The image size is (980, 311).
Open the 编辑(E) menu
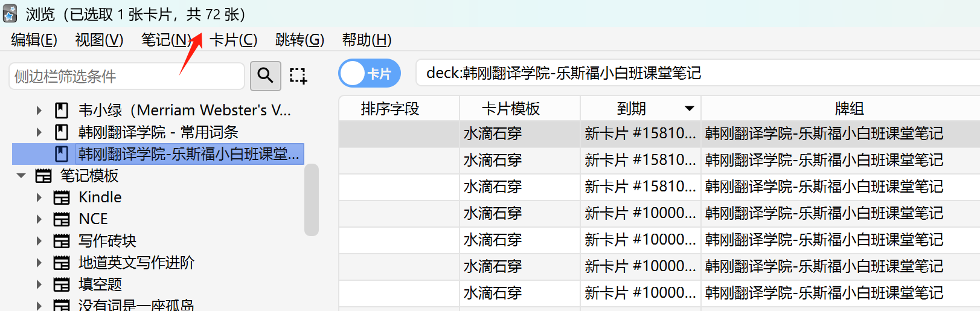34,40
